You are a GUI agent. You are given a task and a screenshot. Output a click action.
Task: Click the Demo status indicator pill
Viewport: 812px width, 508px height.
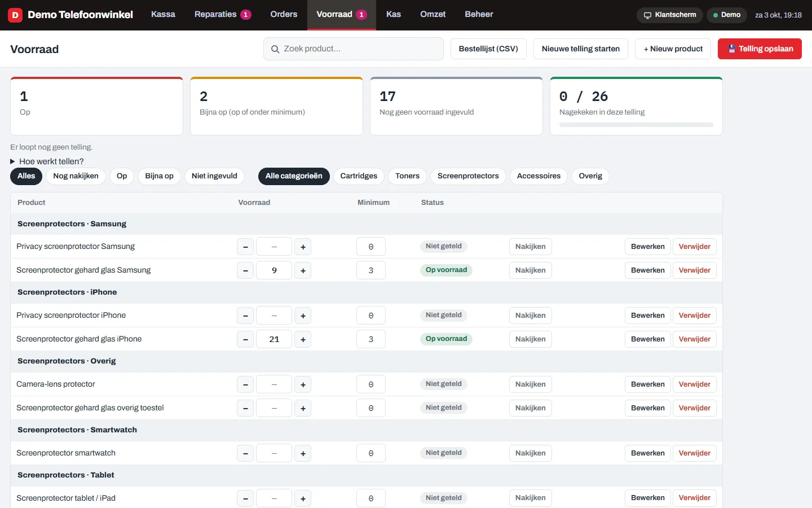[x=727, y=15]
